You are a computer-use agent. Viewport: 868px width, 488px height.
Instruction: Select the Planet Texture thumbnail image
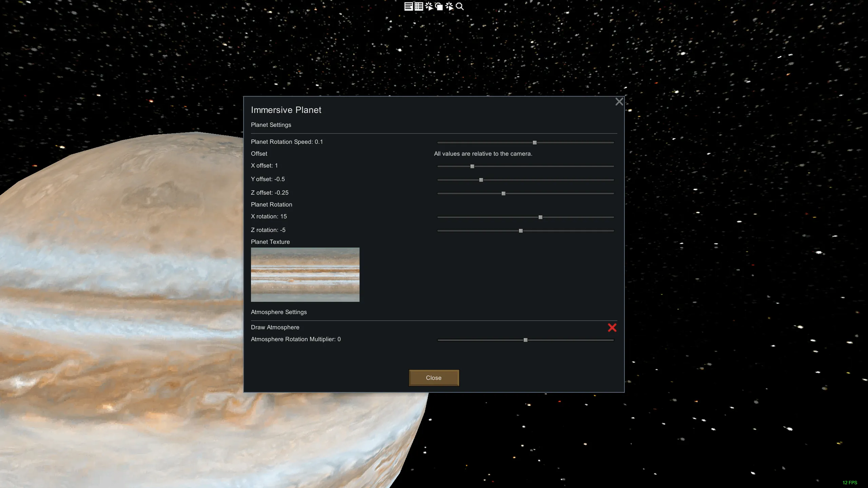(305, 275)
